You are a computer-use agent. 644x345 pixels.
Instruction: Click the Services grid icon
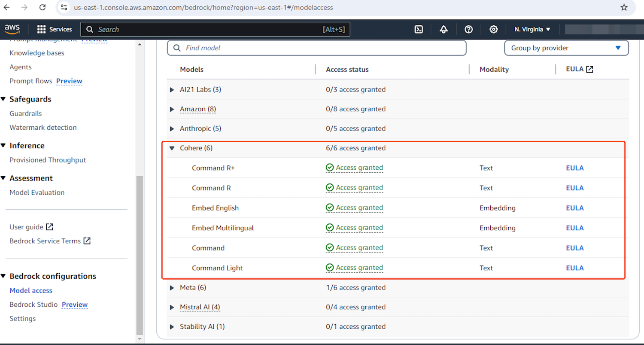[x=41, y=29]
